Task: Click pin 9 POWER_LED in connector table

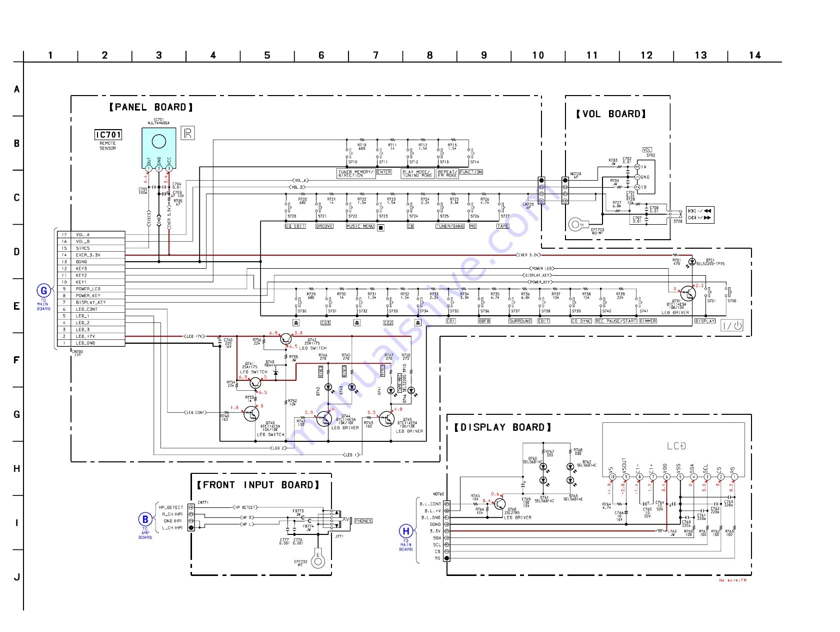Action: click(x=91, y=289)
